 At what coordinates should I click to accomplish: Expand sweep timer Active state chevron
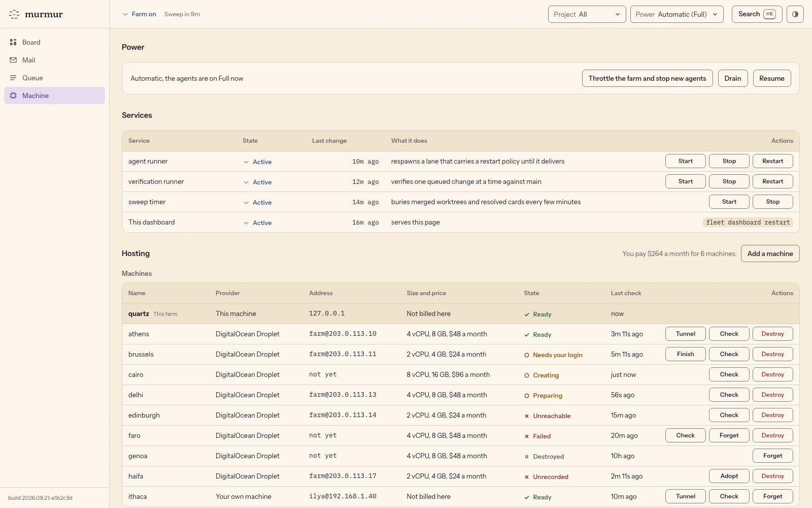246,203
